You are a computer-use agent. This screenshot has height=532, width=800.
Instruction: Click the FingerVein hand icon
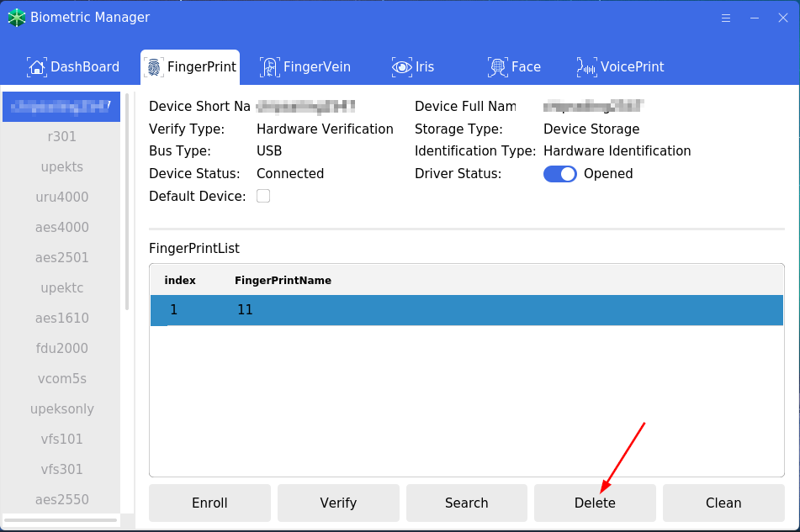270,66
